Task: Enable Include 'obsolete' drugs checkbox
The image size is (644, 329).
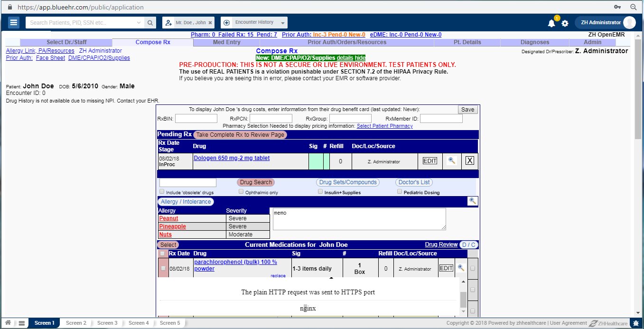Action: click(162, 192)
